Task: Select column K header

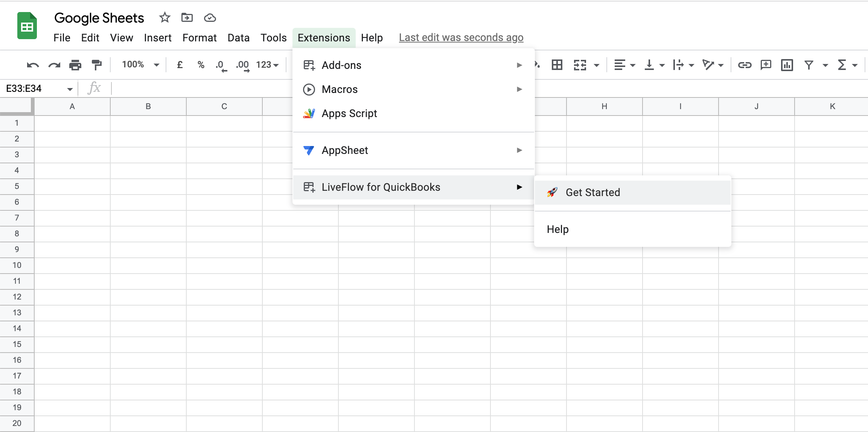Action: (832, 106)
